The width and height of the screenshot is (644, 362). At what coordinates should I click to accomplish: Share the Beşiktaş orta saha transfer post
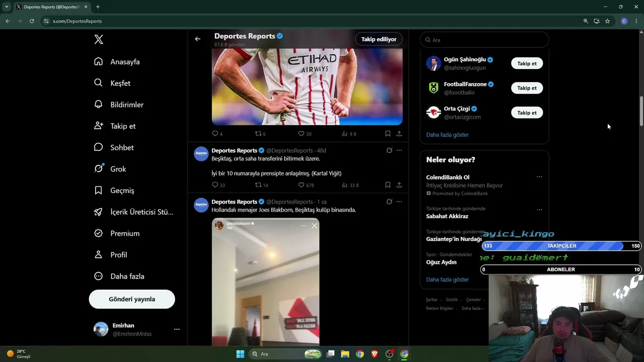[399, 185]
